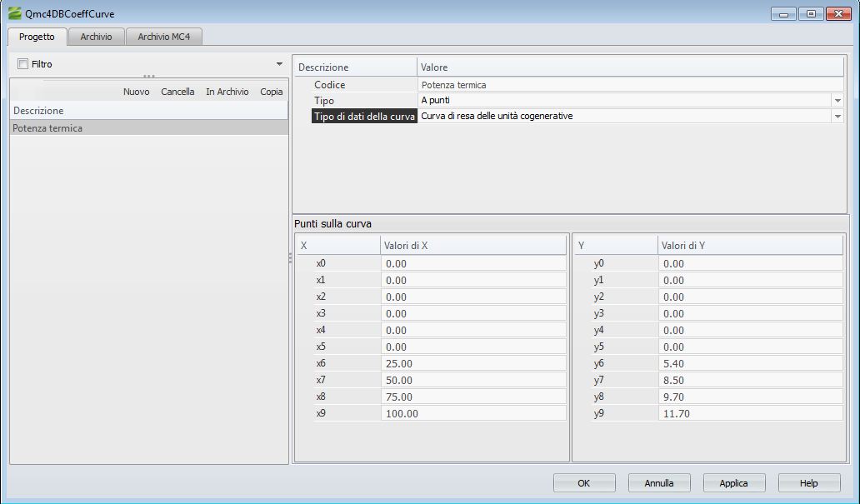Edit the x0 value field

coord(473,264)
